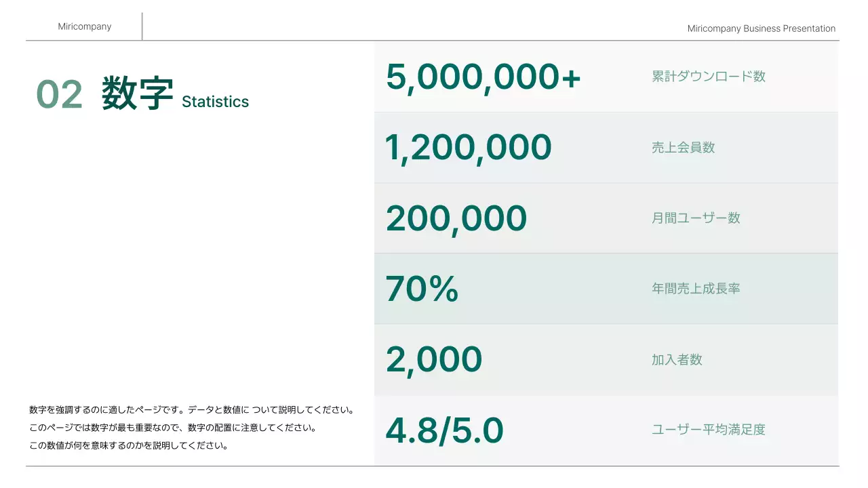Select the description line starting このページでは

[x=173, y=428]
